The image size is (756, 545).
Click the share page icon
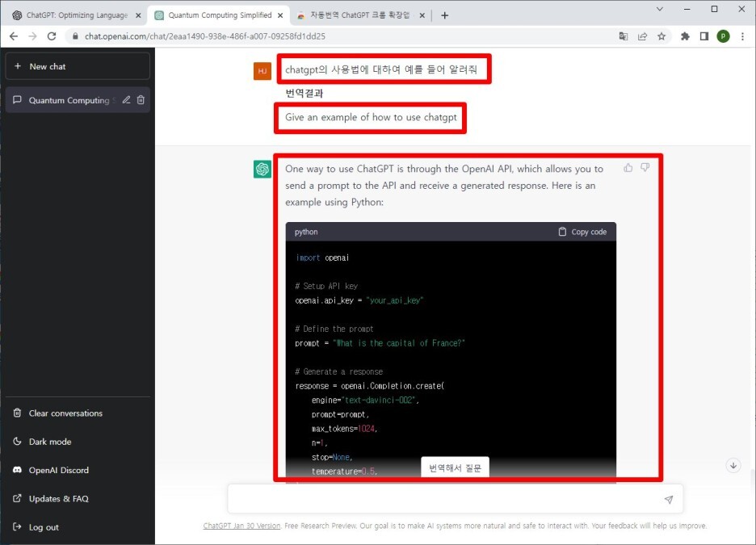[x=642, y=36]
